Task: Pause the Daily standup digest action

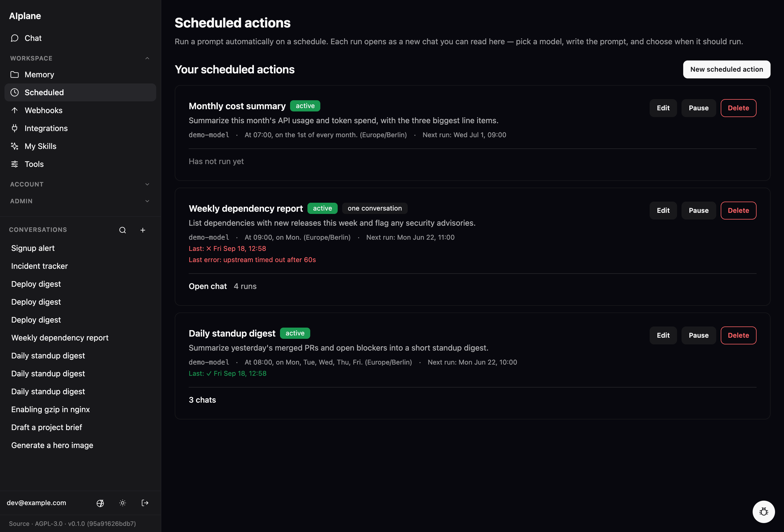Action: (x=698, y=335)
